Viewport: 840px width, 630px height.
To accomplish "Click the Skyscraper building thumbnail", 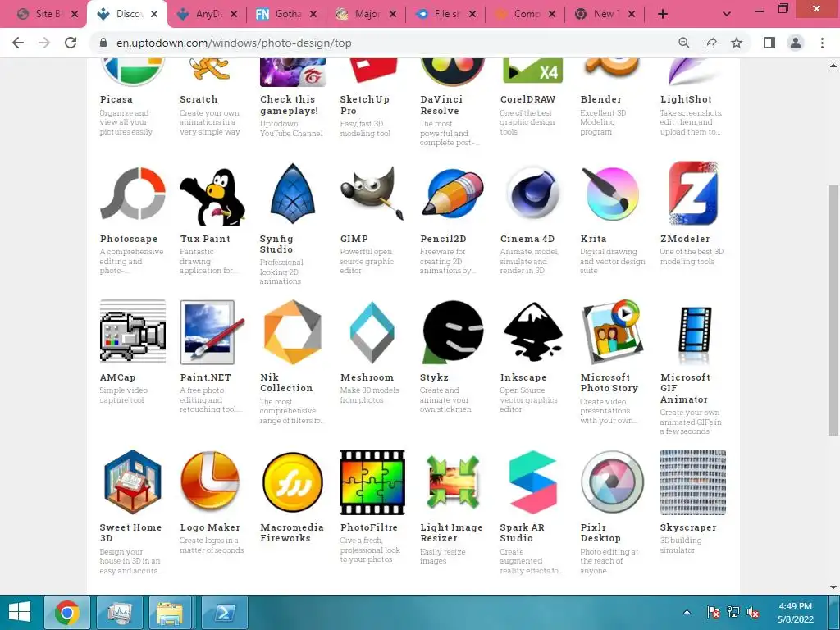I will [x=692, y=482].
